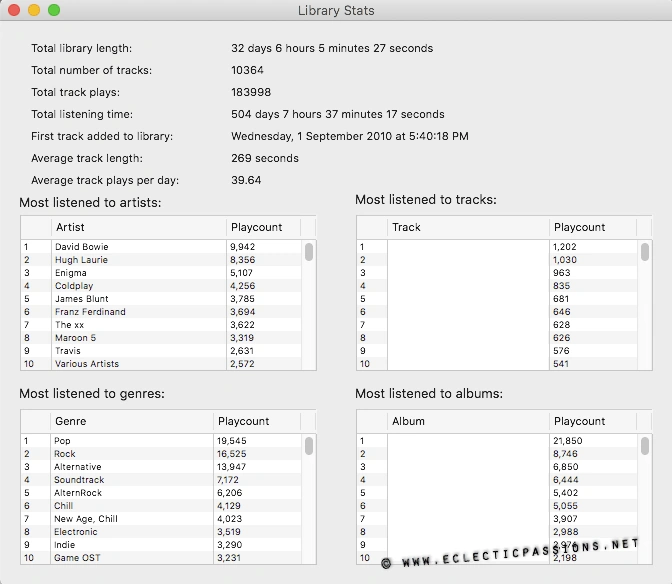Click album playcount value 6,850
Image resolution: width=672 pixels, height=584 pixels.
[x=565, y=467]
